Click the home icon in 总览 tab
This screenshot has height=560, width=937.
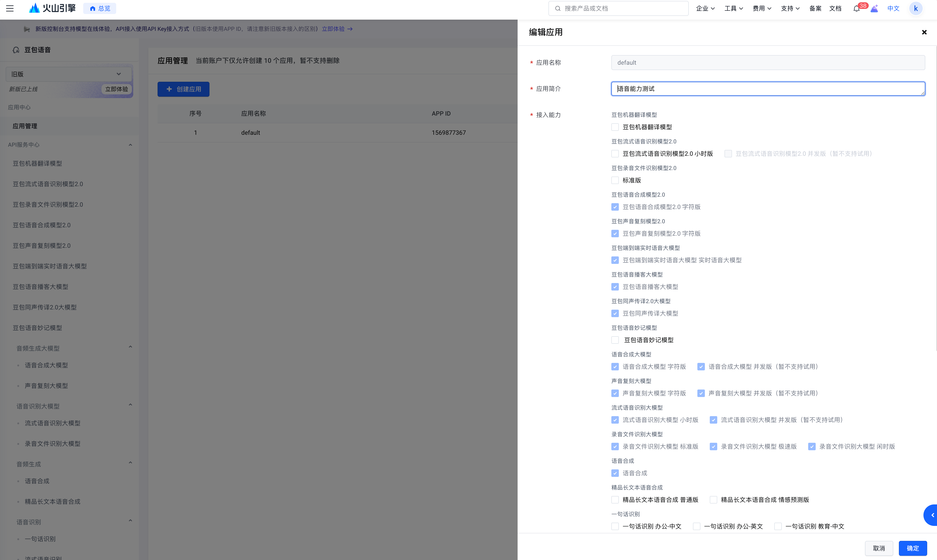[93, 8]
